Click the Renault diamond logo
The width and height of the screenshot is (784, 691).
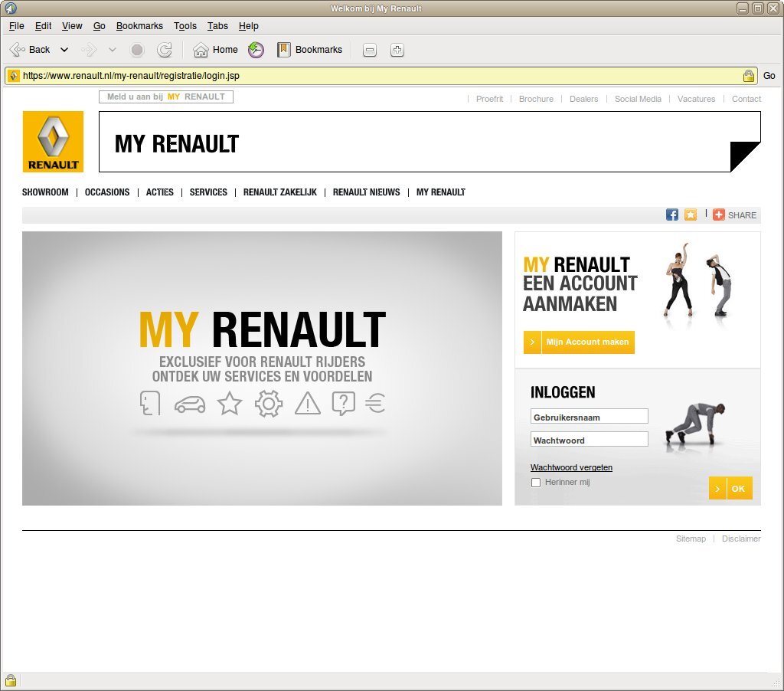[53, 141]
